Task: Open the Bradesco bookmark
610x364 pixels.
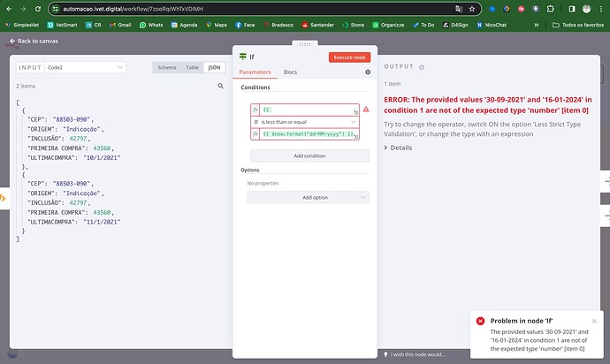Action: [278, 25]
